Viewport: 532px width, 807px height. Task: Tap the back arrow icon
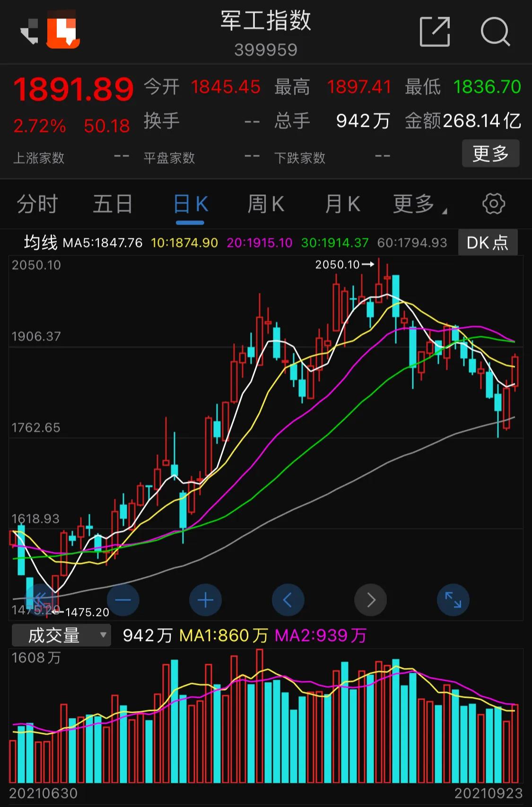click(x=29, y=32)
